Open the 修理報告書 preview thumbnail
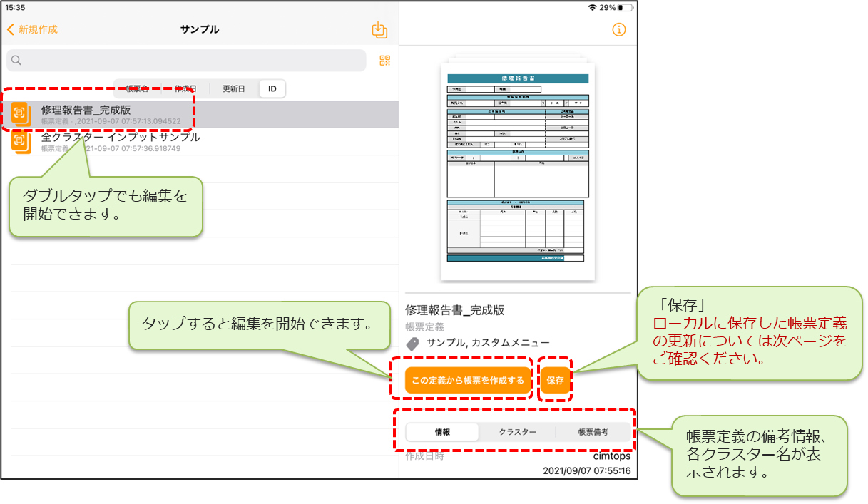The image size is (868, 504). pyautogui.click(x=518, y=170)
